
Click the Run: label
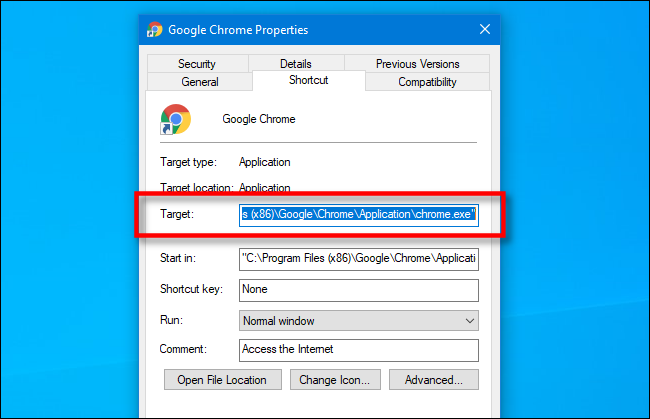tap(171, 320)
